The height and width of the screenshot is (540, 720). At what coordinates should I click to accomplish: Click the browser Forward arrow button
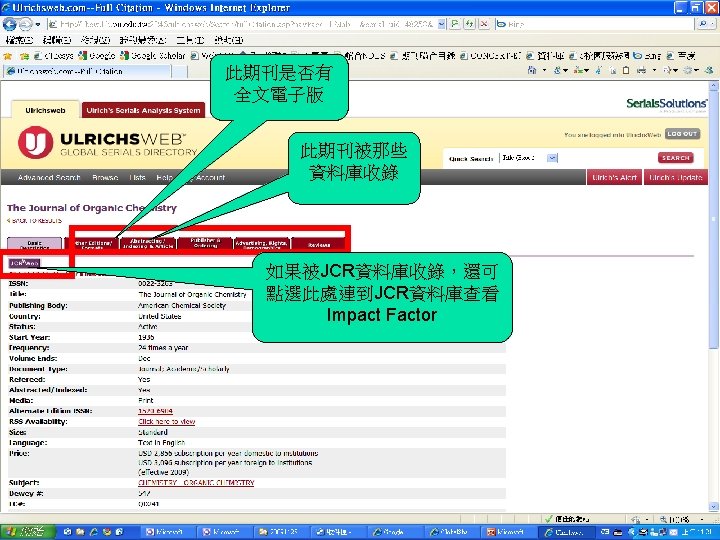tap(26, 24)
